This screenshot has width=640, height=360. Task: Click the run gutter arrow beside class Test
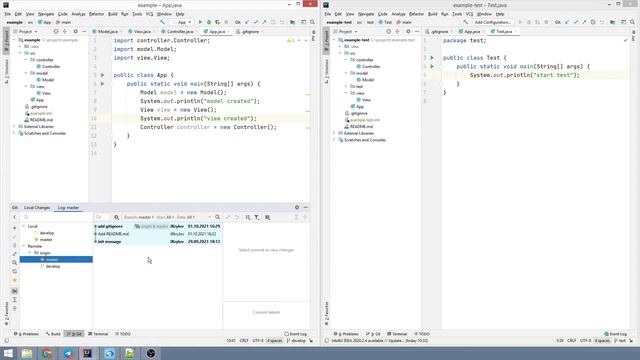point(432,58)
